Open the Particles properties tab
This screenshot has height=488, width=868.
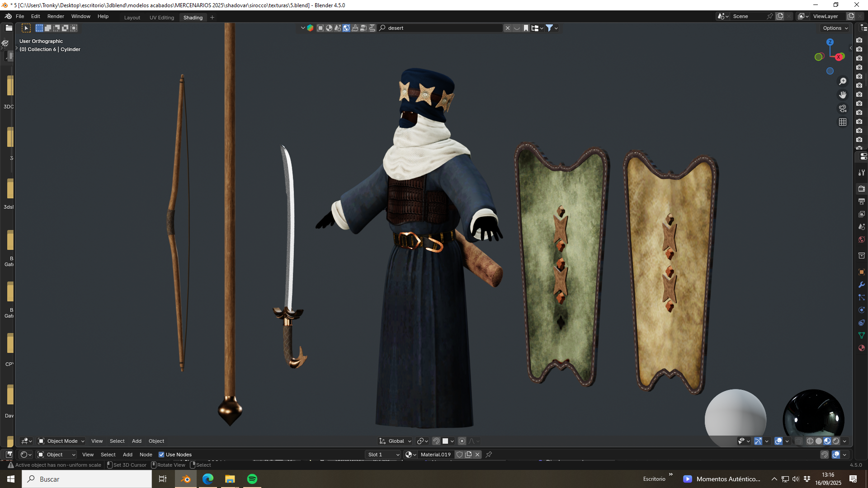click(x=862, y=297)
